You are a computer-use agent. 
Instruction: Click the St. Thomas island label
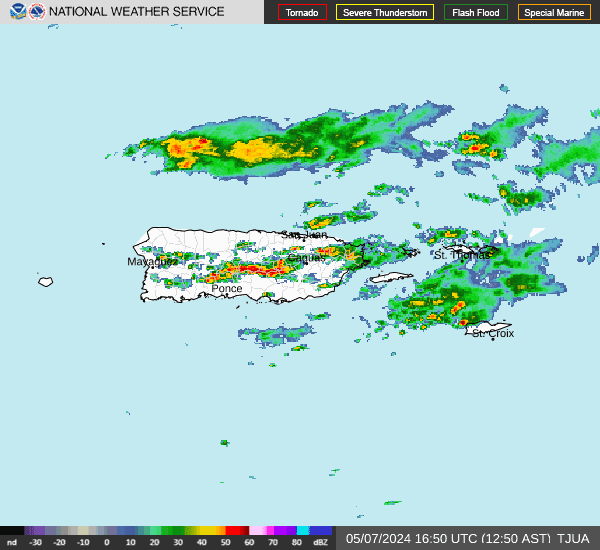[x=462, y=255]
